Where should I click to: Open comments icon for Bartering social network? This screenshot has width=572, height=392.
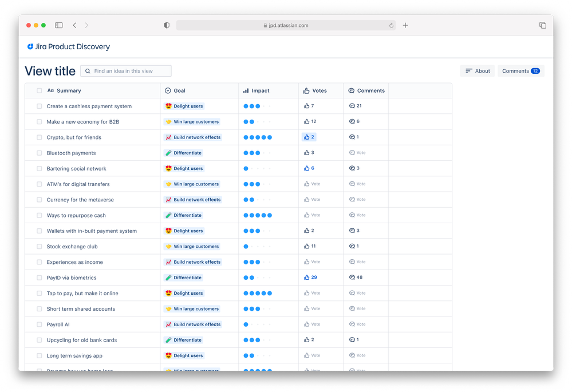pyautogui.click(x=352, y=168)
